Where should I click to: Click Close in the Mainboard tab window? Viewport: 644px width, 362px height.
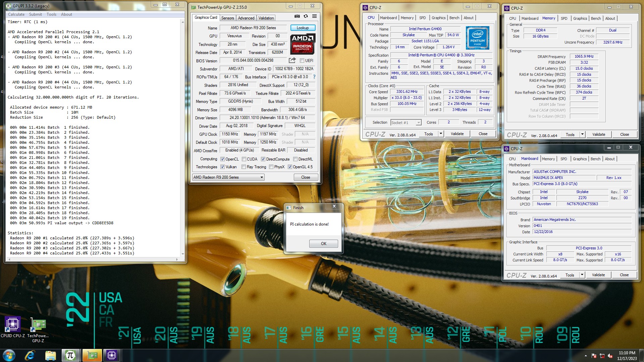(x=624, y=275)
